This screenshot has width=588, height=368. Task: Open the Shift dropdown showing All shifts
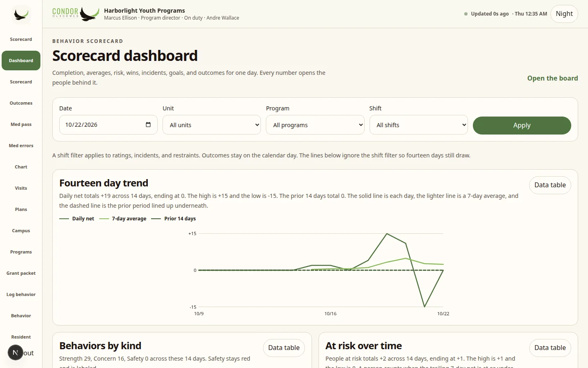coord(419,125)
